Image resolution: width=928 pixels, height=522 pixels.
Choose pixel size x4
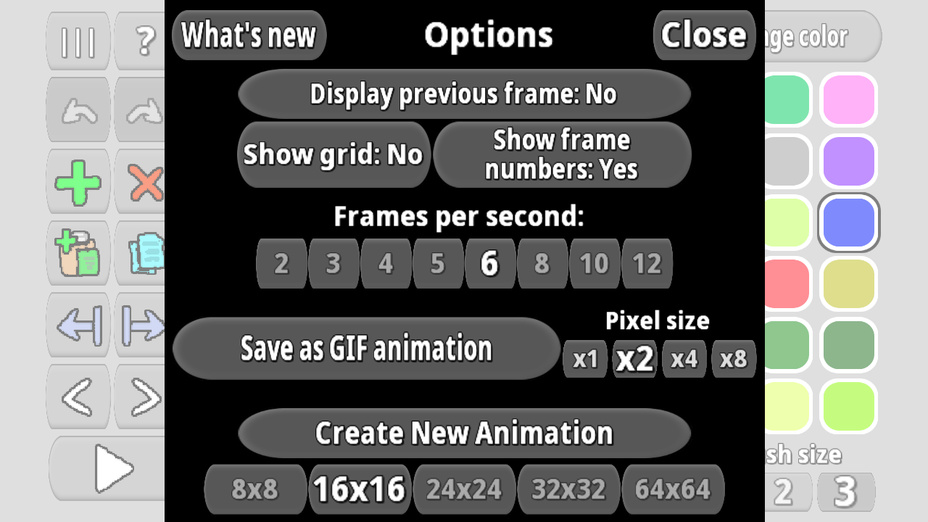click(684, 359)
